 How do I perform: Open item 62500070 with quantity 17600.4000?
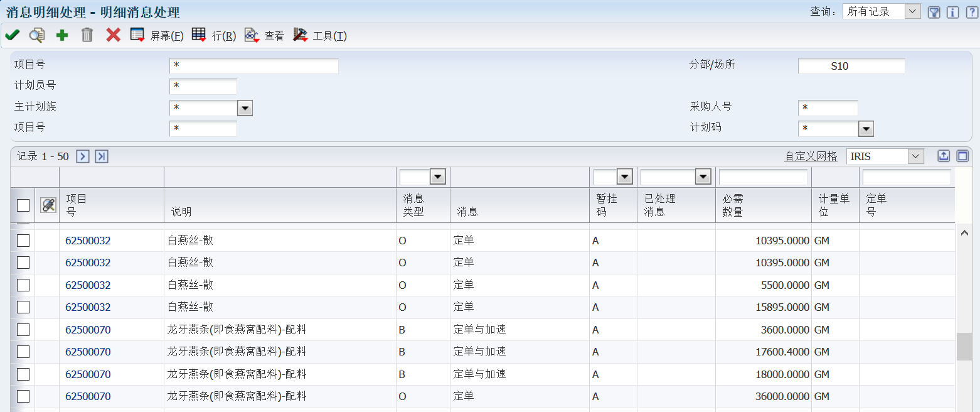(x=88, y=352)
